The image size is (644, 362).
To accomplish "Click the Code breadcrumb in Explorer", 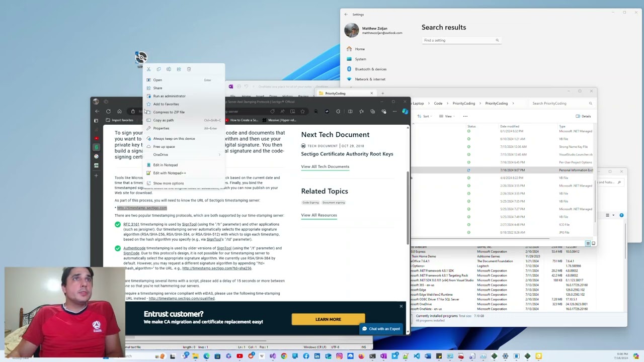I will pyautogui.click(x=438, y=104).
